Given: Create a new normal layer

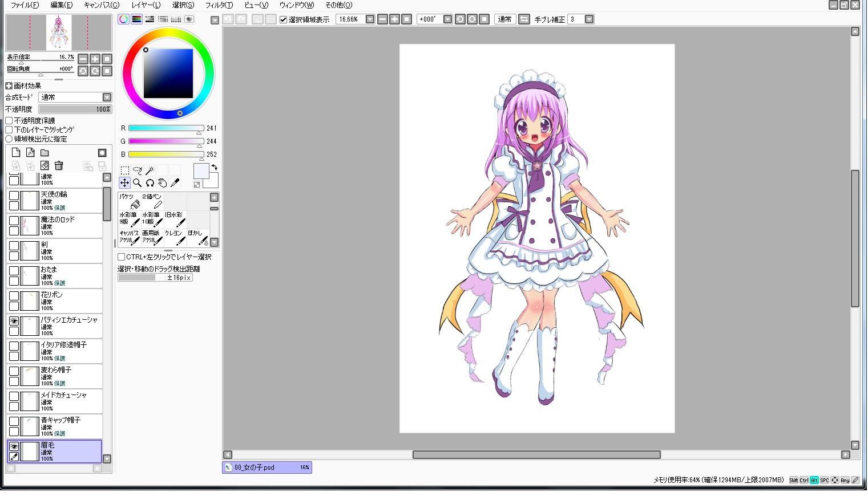Looking at the screenshot, I should tap(16, 152).
